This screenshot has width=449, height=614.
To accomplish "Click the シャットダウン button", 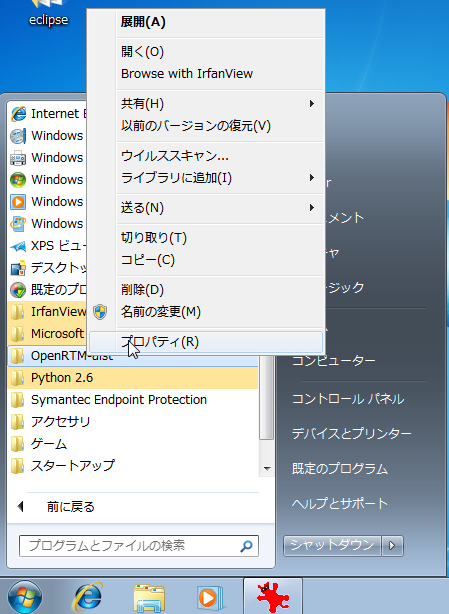I will coord(332,545).
